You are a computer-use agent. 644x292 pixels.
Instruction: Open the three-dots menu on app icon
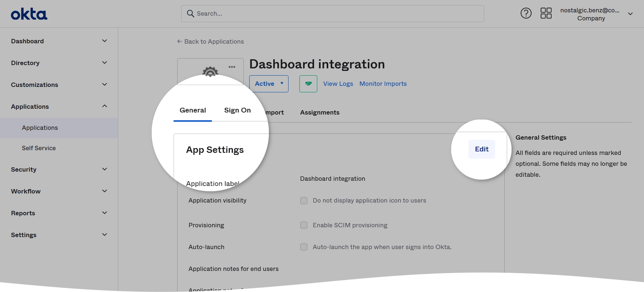pos(232,67)
